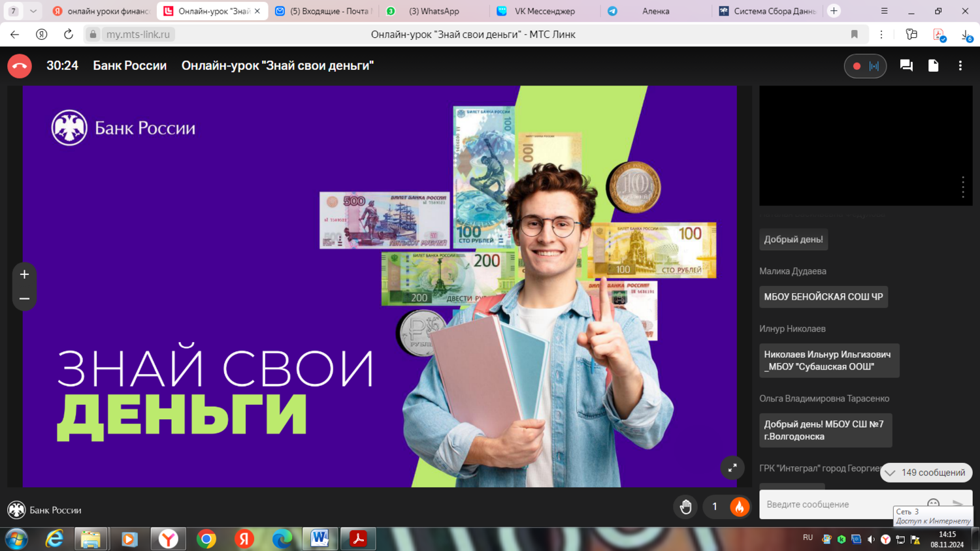Open a new browser tab
Screen dimensions: 980x551
pyautogui.click(x=834, y=11)
